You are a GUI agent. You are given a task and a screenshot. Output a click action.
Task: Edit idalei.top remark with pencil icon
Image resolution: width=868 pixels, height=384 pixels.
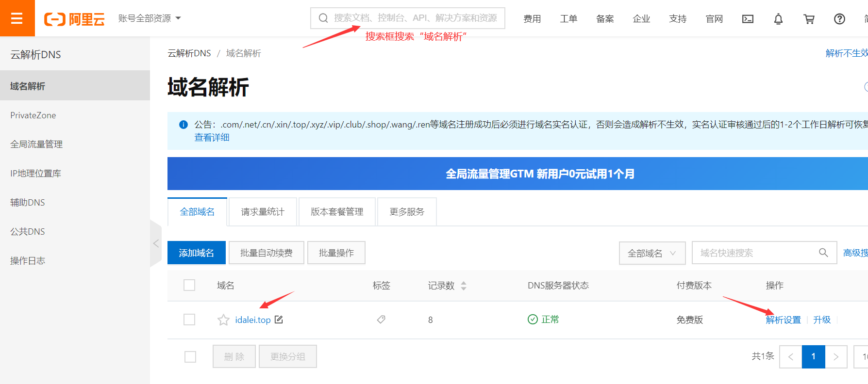279,320
